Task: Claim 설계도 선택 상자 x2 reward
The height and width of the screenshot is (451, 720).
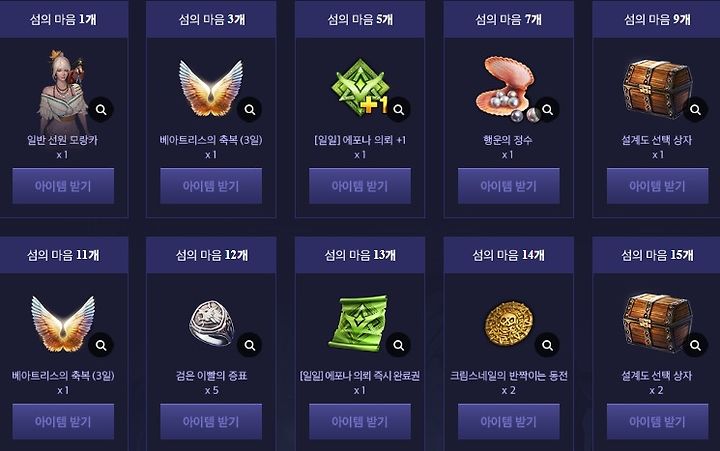Action: coord(658,422)
